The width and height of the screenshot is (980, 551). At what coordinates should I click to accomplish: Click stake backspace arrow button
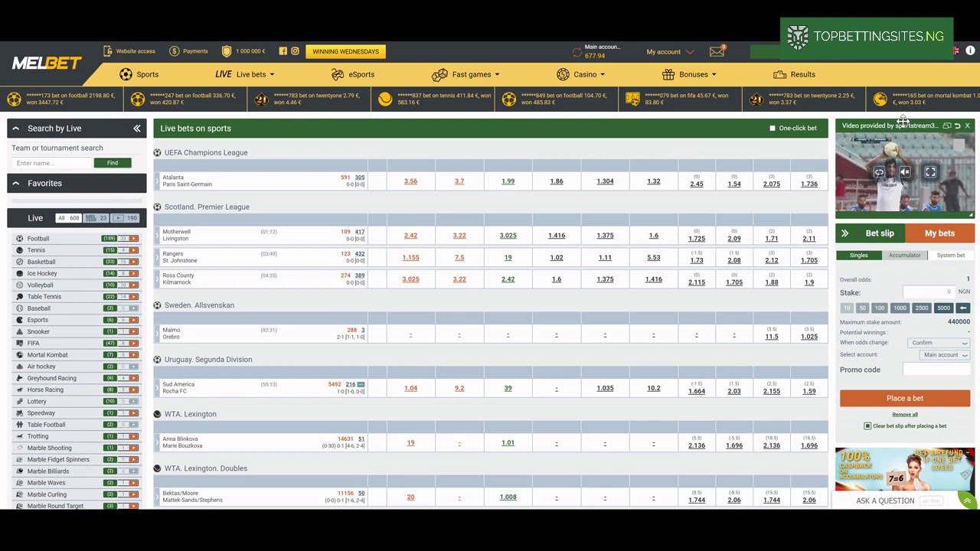pyautogui.click(x=962, y=308)
